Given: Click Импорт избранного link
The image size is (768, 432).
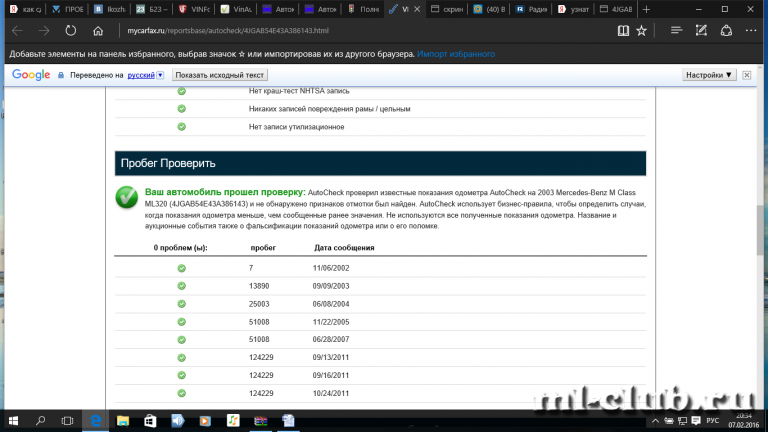Looking at the screenshot, I should point(456,54).
